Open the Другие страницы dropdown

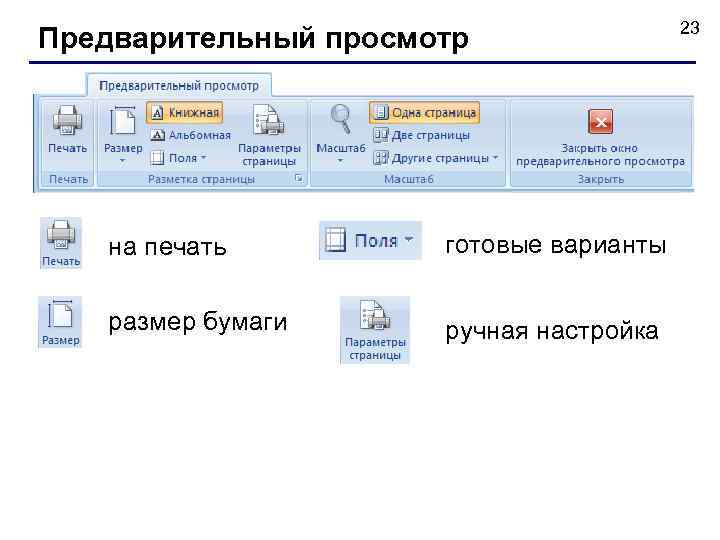[x=435, y=158]
